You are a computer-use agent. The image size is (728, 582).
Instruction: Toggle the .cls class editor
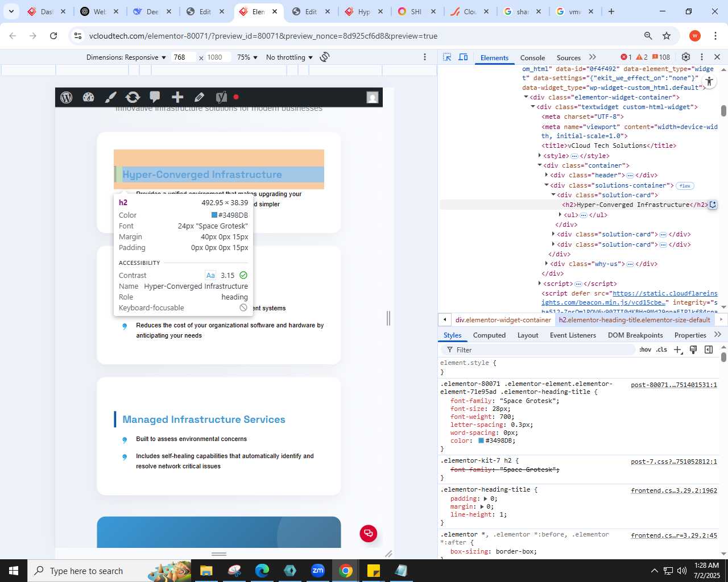[x=661, y=350]
